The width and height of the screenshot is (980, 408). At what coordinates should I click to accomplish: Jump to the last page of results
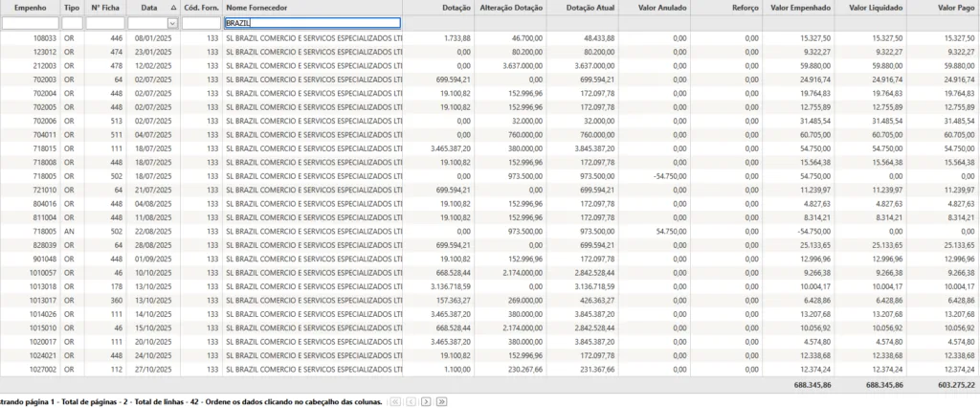(x=439, y=401)
